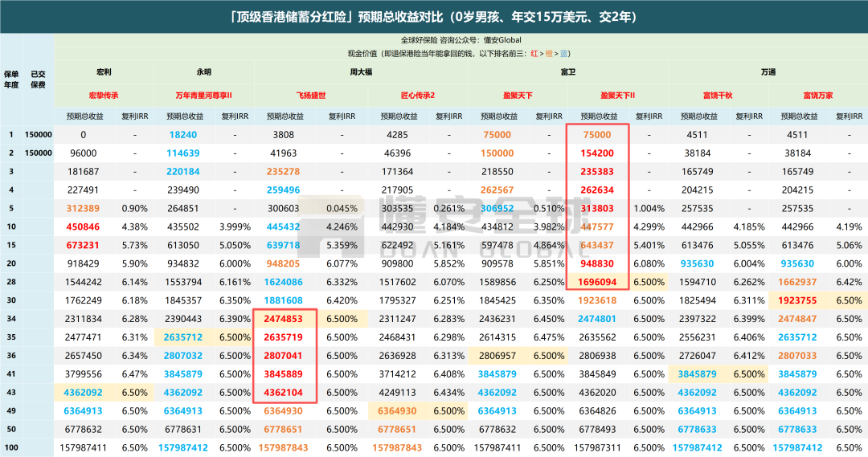Click the 富饶万家 product name
This screenshot has height=457, width=868.
818,95
